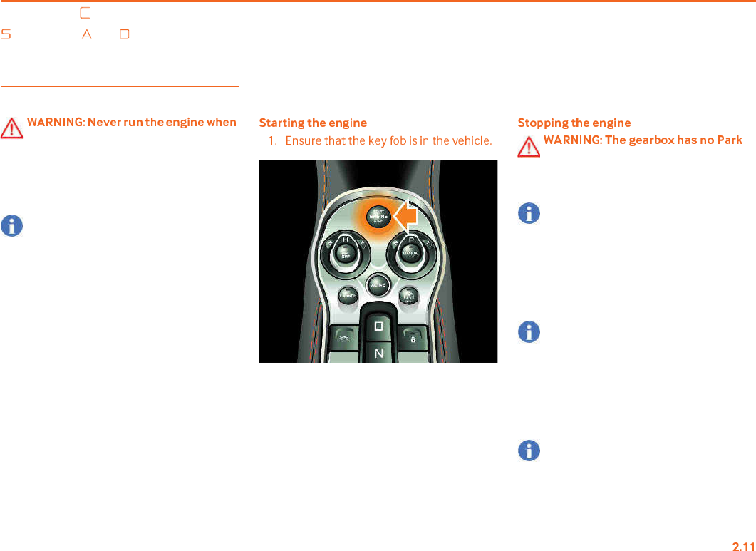This screenshot has width=756, height=551.
Task: Click the car hood release switch
Action: tap(343, 338)
